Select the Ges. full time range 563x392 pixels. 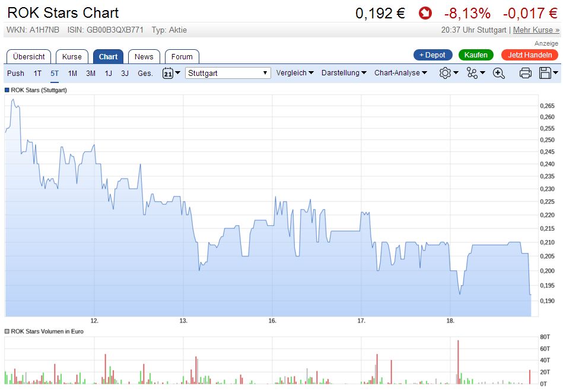[x=145, y=73]
